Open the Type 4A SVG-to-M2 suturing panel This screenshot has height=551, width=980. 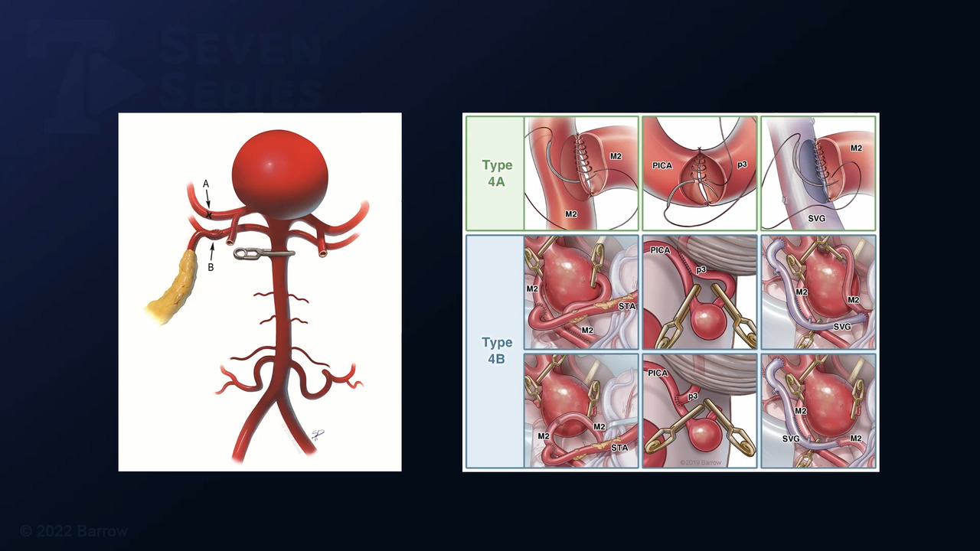point(818,173)
